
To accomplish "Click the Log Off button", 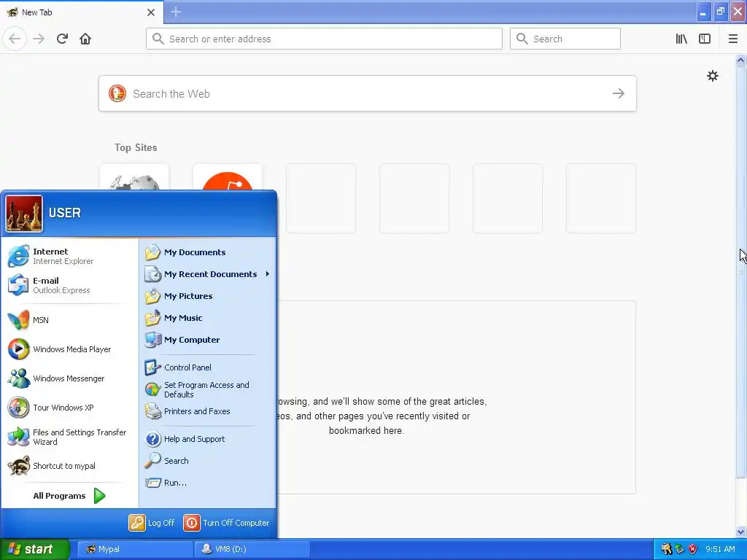I will [152, 522].
